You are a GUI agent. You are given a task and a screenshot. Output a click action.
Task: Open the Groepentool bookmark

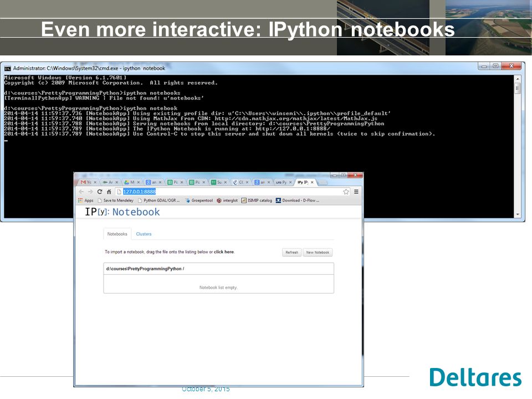(199, 201)
